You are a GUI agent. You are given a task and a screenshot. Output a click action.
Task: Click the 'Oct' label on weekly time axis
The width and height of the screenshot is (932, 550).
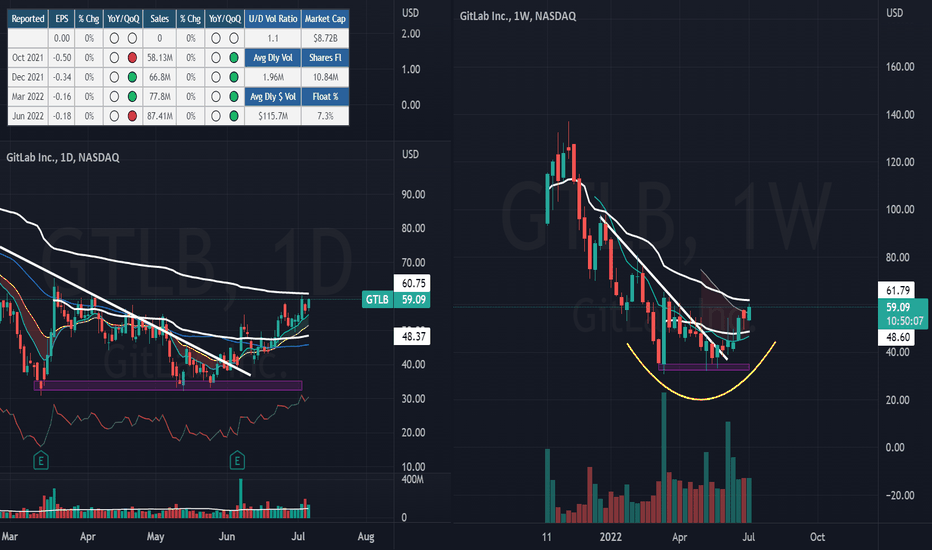[x=817, y=536]
